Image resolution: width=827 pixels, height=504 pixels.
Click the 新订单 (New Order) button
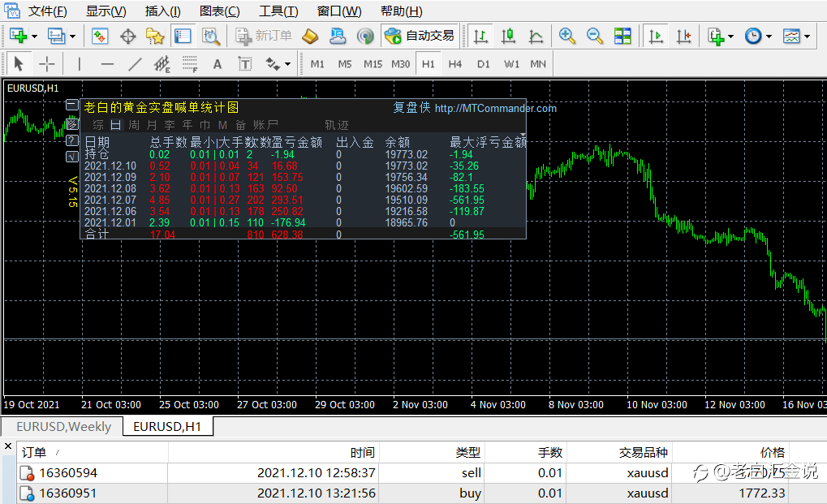264,36
